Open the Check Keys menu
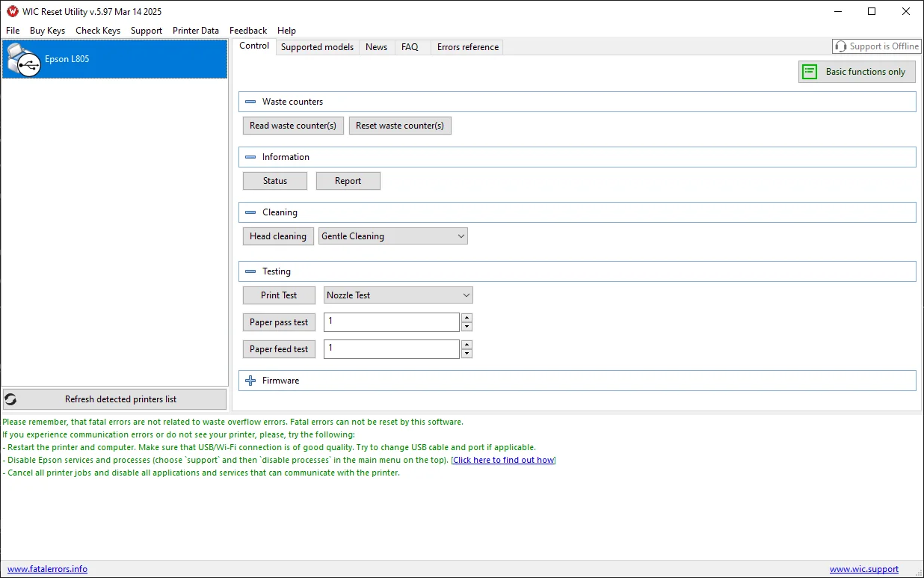The width and height of the screenshot is (924, 578). (98, 31)
